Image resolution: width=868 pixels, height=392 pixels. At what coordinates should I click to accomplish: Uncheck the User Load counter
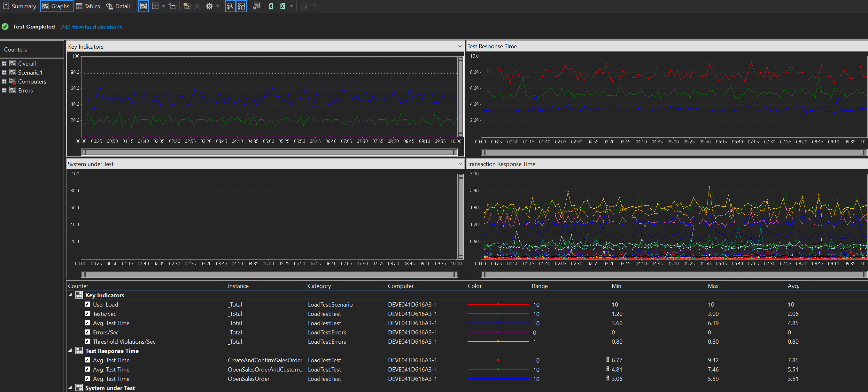(x=87, y=304)
